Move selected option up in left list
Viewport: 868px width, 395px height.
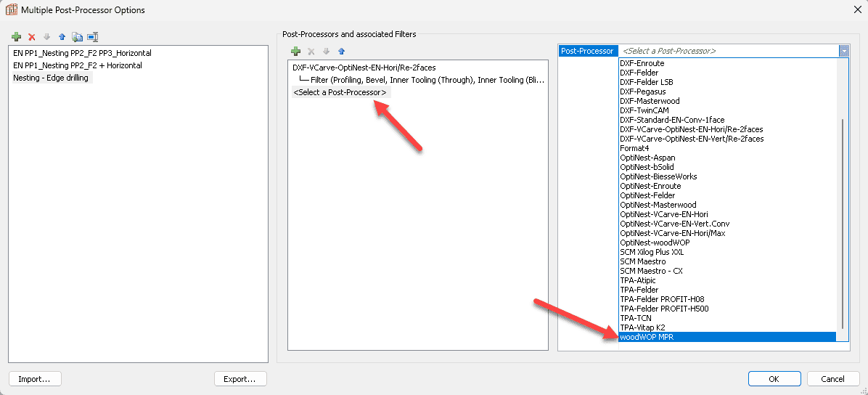pos(62,36)
